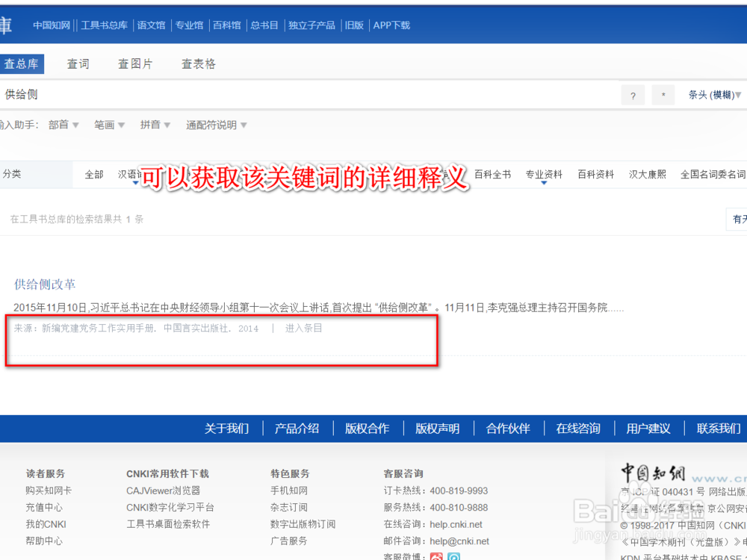Open the 供给侧改革 result title
The image size is (747, 560).
pos(45,284)
